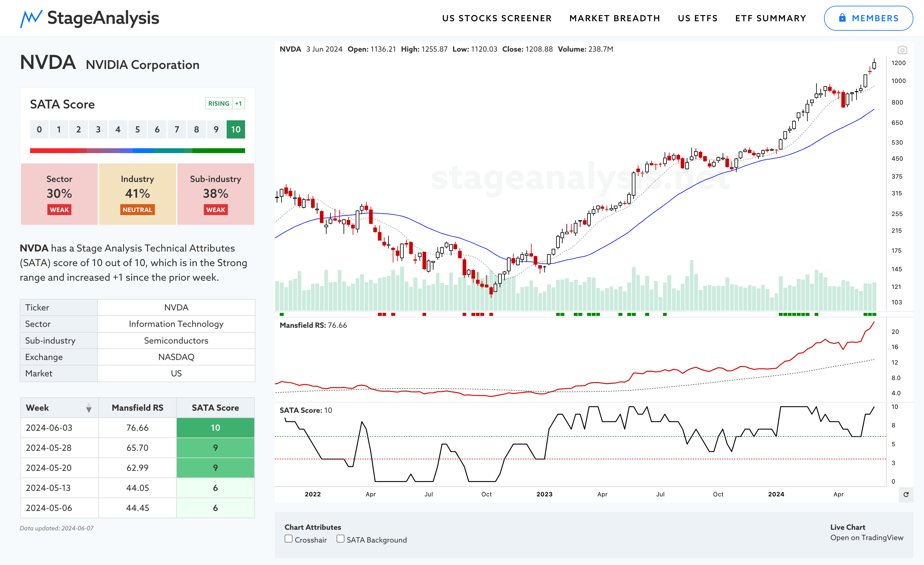Click the green SATA score 10 cell

(x=215, y=428)
